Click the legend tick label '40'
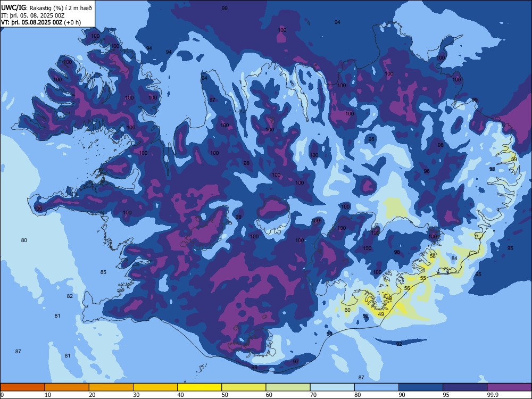The height and width of the screenshot is (399, 532). pyautogui.click(x=180, y=395)
